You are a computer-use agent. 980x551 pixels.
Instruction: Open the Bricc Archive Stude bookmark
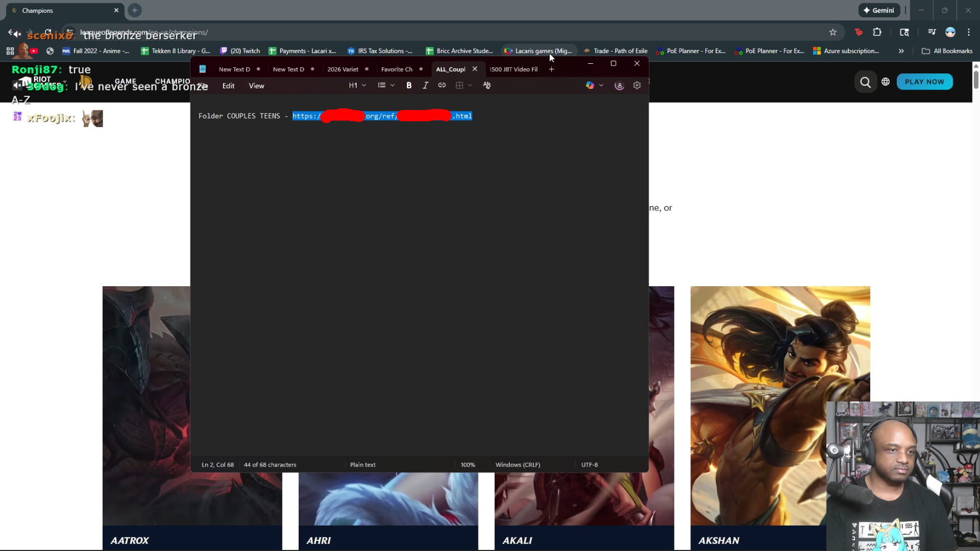tap(459, 51)
